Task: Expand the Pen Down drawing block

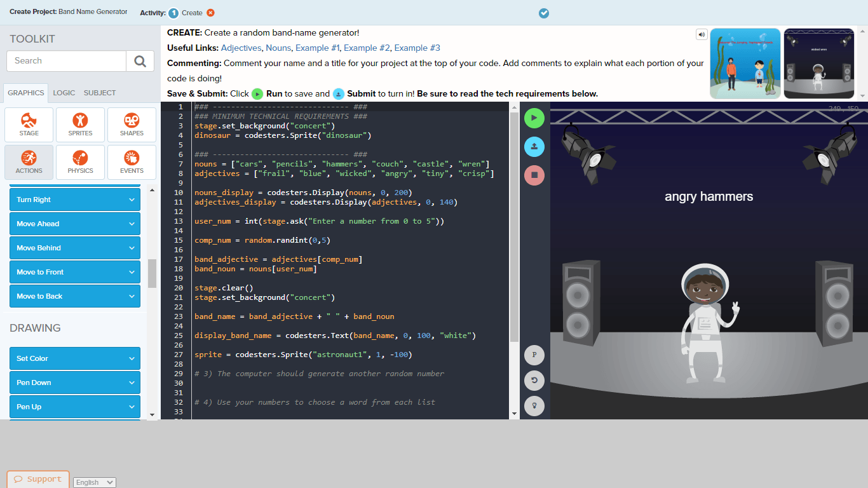Action: tap(74, 383)
